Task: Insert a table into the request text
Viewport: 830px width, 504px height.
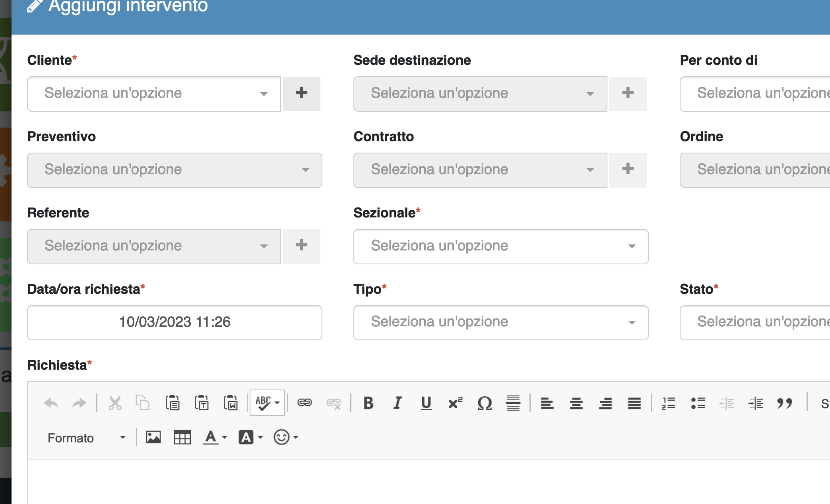Action: tap(182, 437)
